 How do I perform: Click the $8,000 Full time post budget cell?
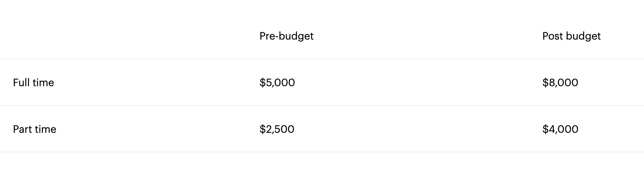click(560, 82)
